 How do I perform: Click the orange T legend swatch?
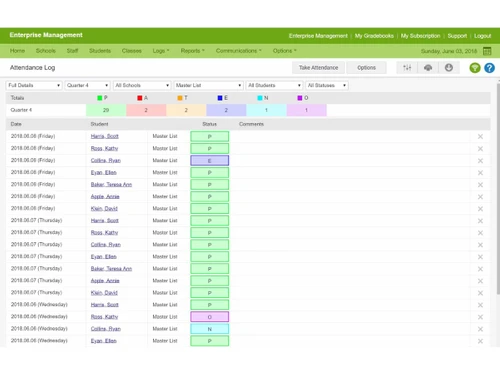click(x=180, y=98)
